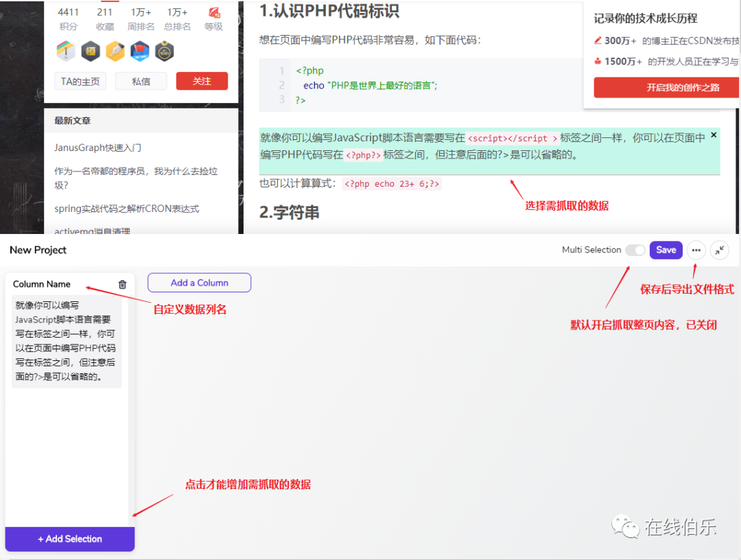Open the article JanusGraph快速入门

coord(97,148)
